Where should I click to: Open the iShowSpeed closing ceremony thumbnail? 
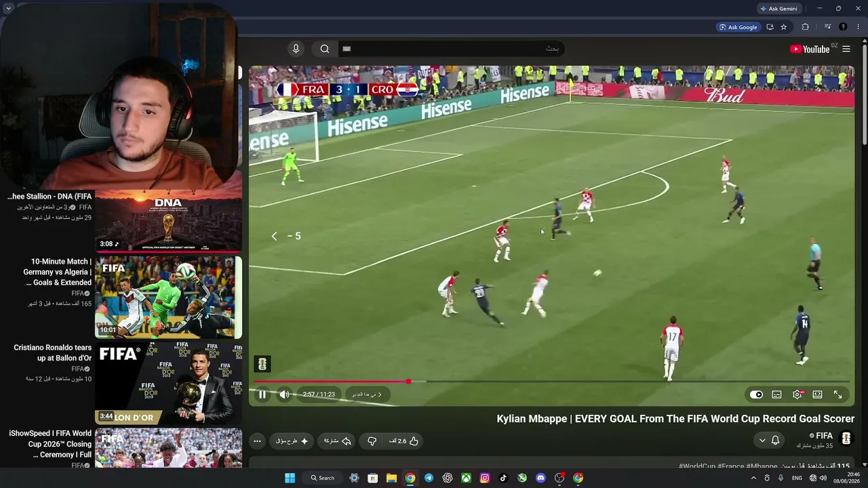(168, 447)
